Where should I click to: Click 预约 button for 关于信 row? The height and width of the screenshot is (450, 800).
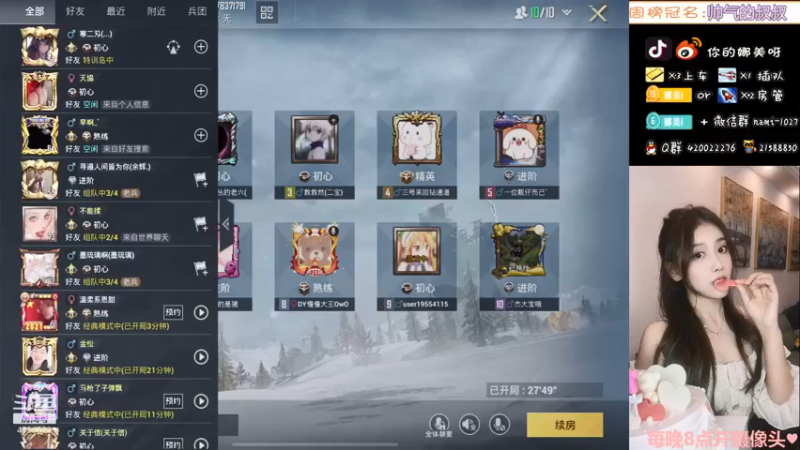(x=173, y=444)
